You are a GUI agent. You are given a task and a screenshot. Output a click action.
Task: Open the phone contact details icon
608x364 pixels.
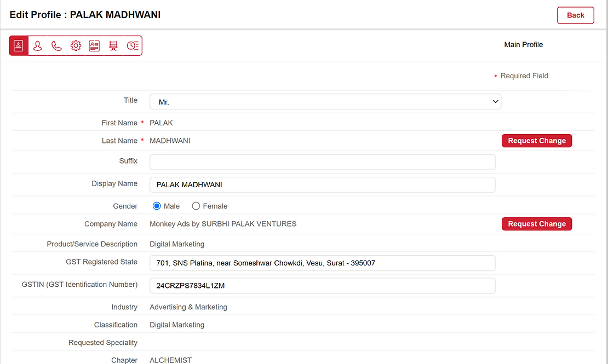(56, 46)
